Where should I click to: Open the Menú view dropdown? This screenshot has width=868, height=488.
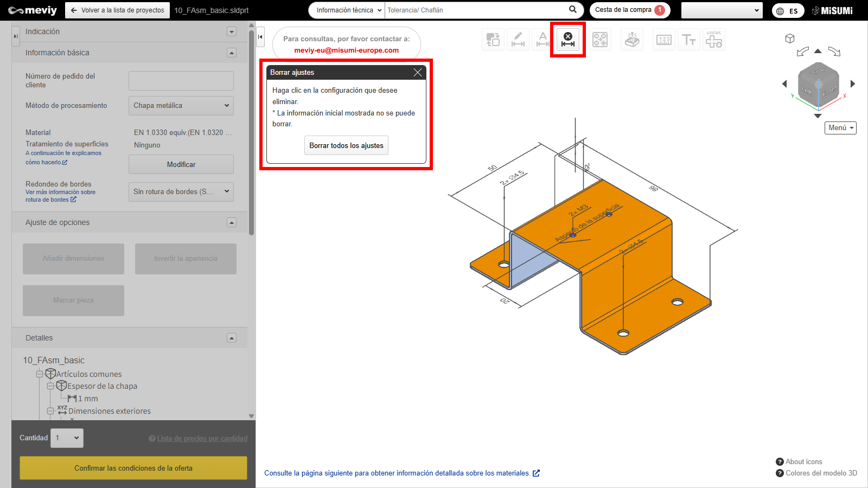coord(840,128)
